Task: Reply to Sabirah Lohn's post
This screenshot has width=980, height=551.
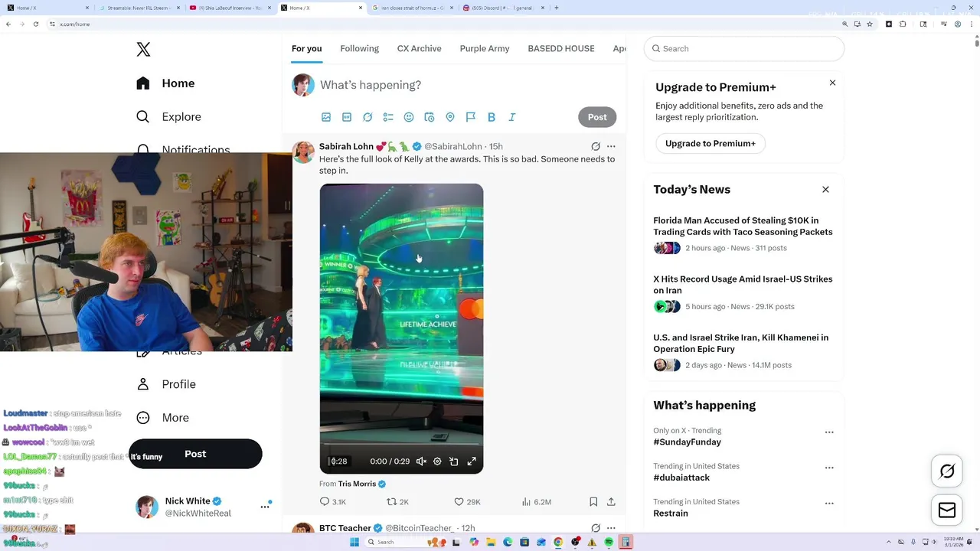Action: pos(333,502)
